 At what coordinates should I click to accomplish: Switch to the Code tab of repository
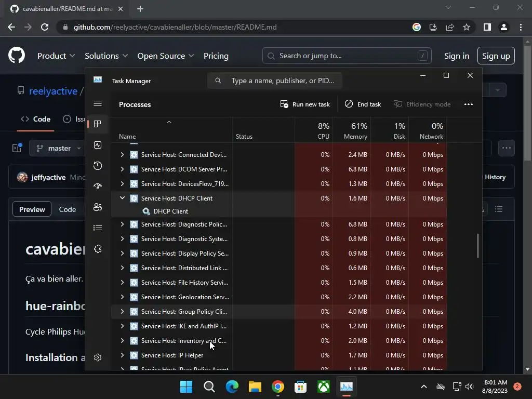[x=36, y=119]
